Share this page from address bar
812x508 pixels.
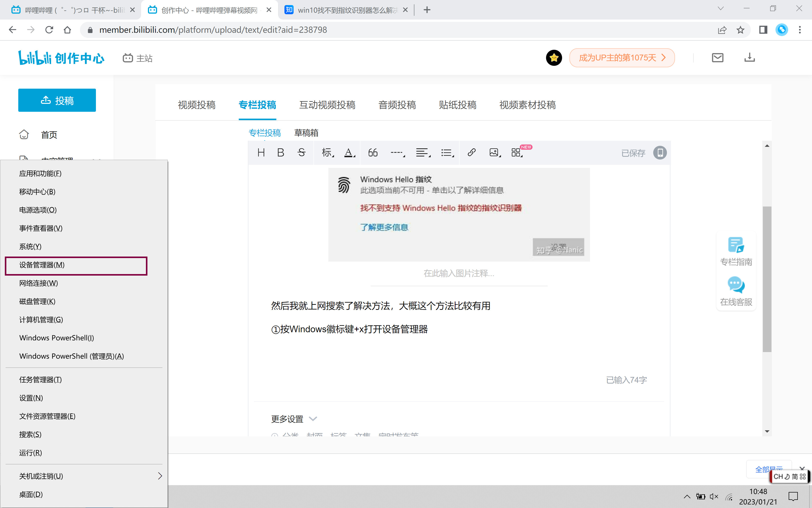tap(722, 30)
